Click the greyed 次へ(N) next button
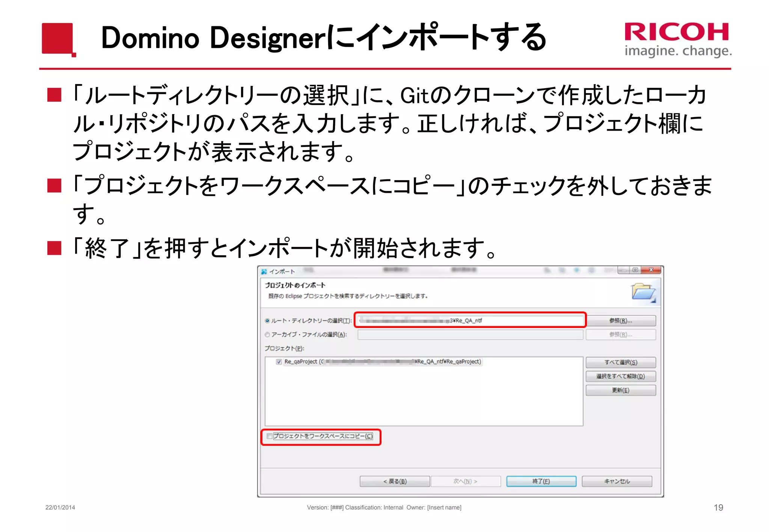Image resolution: width=769 pixels, height=532 pixels. pos(466,481)
